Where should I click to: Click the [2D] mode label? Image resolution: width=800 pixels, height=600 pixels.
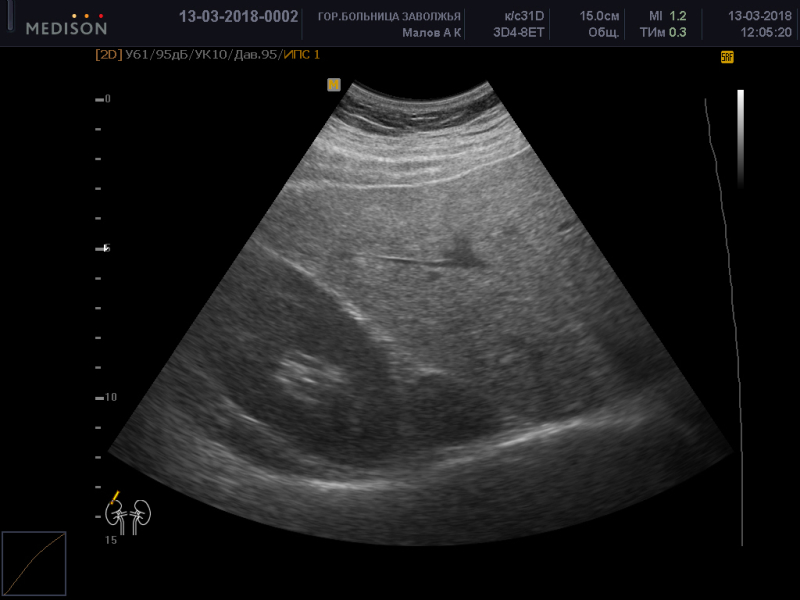click(x=109, y=55)
